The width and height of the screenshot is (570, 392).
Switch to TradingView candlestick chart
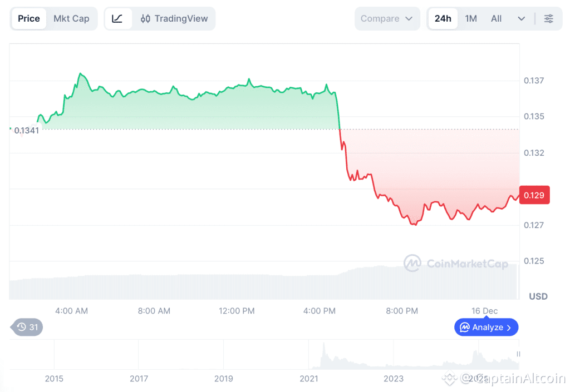[174, 18]
